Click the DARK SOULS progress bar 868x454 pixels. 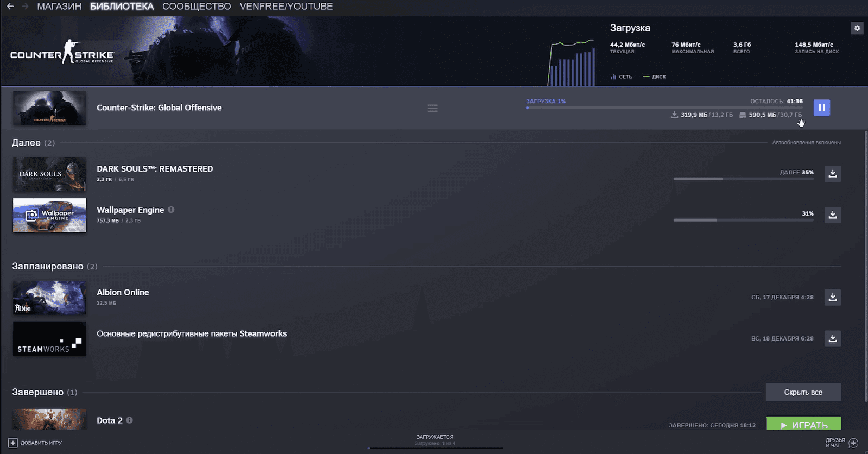tap(744, 179)
